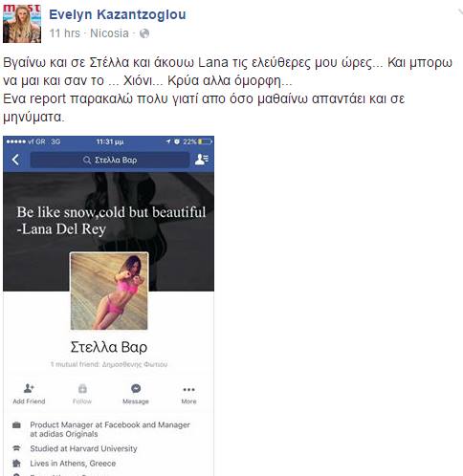Click the Στελλα Βαρ search field
The height and width of the screenshot is (476, 463).
110,160
